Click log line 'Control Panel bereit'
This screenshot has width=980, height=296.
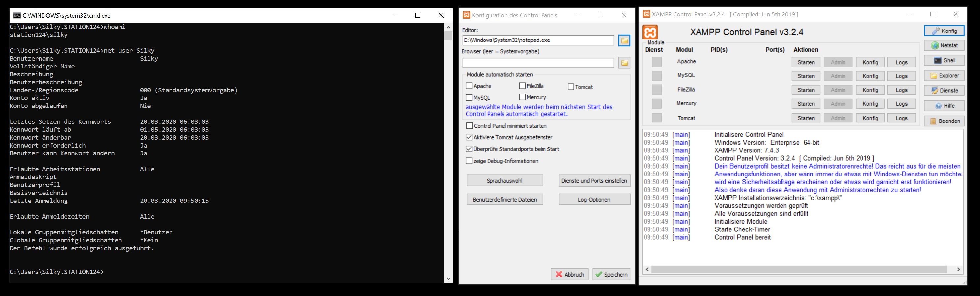(743, 237)
